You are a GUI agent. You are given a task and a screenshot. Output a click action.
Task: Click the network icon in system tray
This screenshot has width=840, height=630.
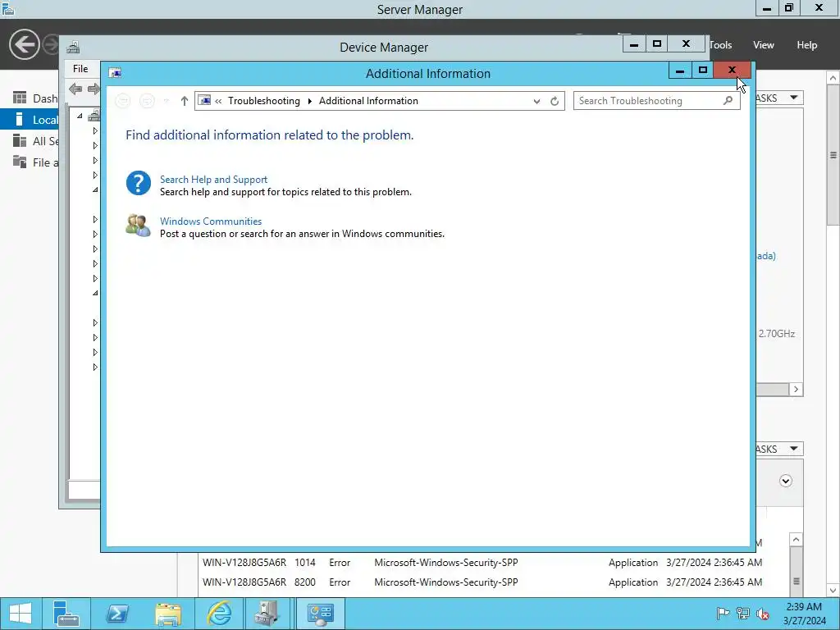pos(743,614)
